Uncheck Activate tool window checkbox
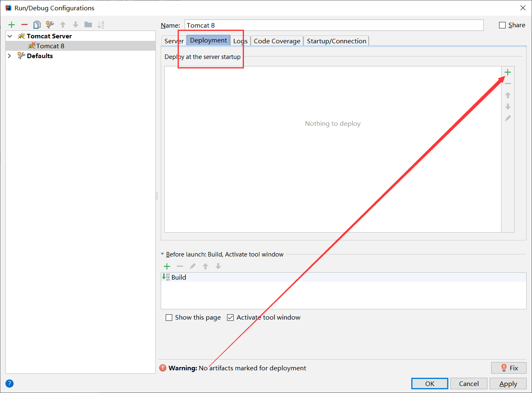The height and width of the screenshot is (393, 532). (x=230, y=318)
